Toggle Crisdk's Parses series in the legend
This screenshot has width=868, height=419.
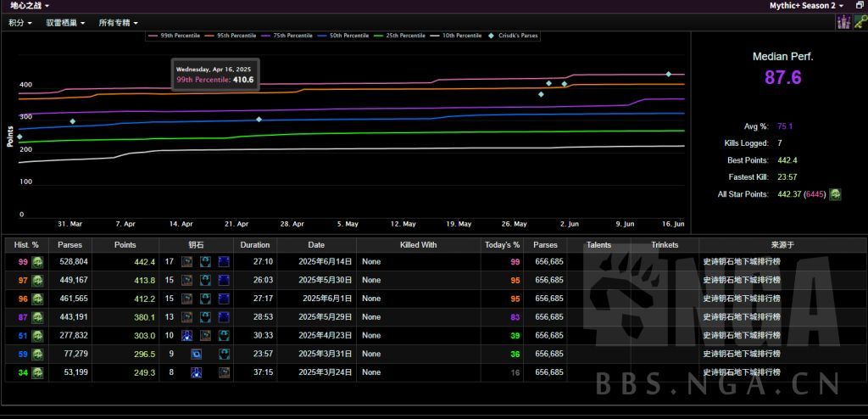coord(513,36)
